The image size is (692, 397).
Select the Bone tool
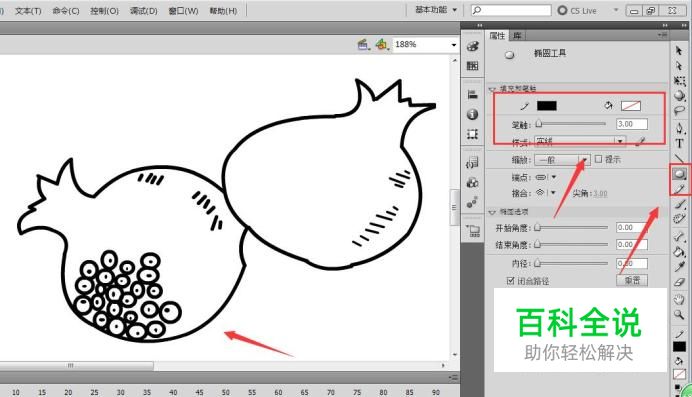click(679, 237)
